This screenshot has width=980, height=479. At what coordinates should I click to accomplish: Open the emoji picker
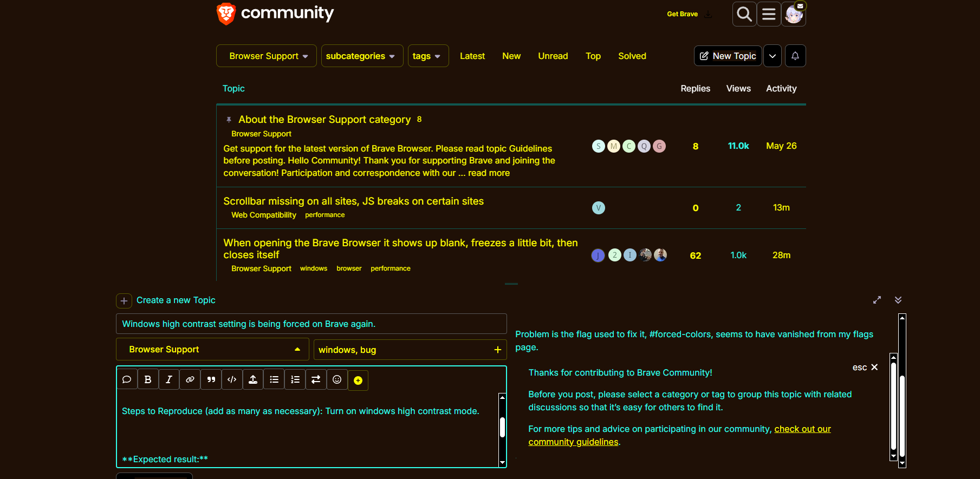coord(337,379)
